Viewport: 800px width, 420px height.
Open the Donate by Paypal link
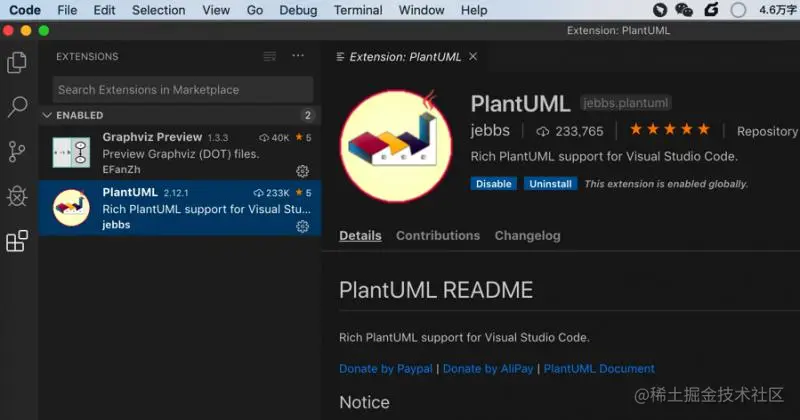tap(385, 368)
